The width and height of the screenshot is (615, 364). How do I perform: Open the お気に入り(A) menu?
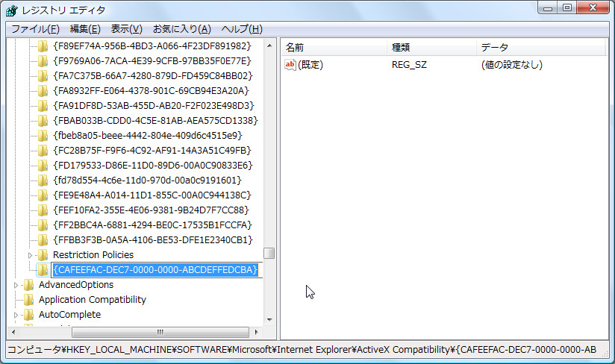point(182,29)
